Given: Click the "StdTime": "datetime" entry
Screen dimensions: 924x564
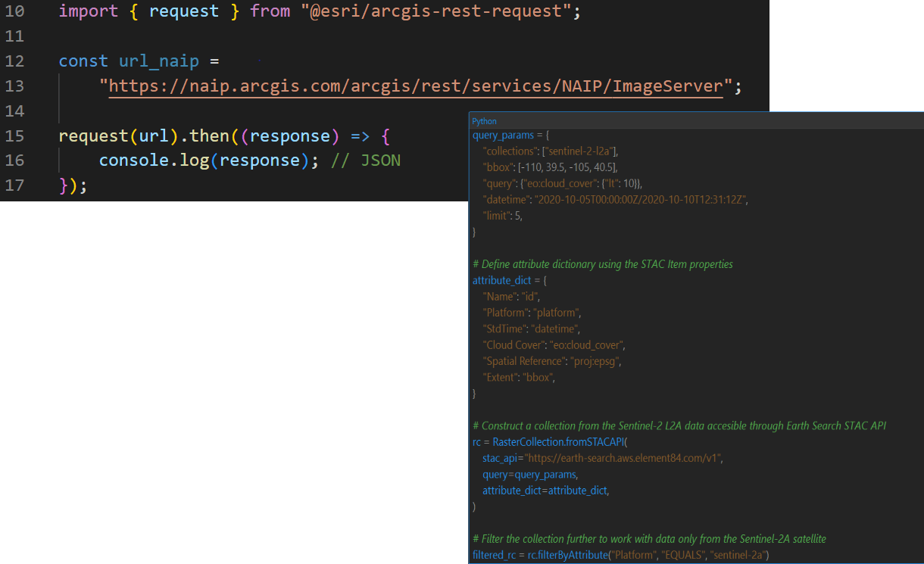Looking at the screenshot, I should click(x=531, y=329).
